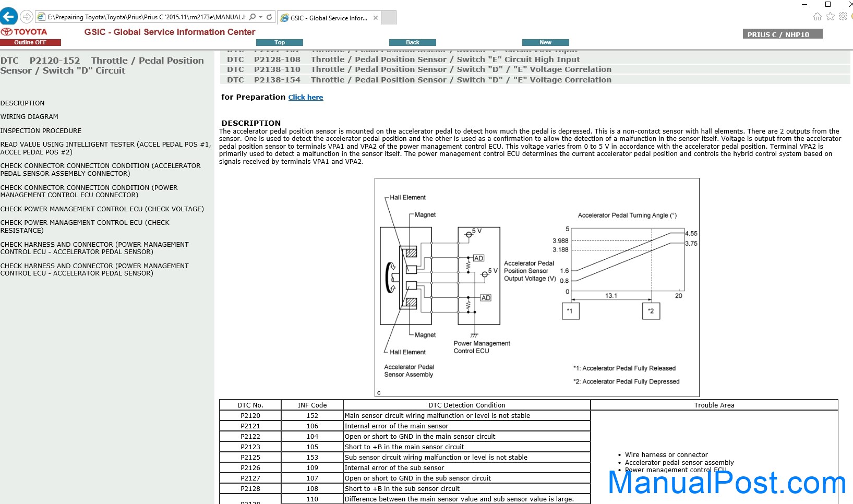Click DTC P2128-108 Circuit High Input row

coord(535,59)
